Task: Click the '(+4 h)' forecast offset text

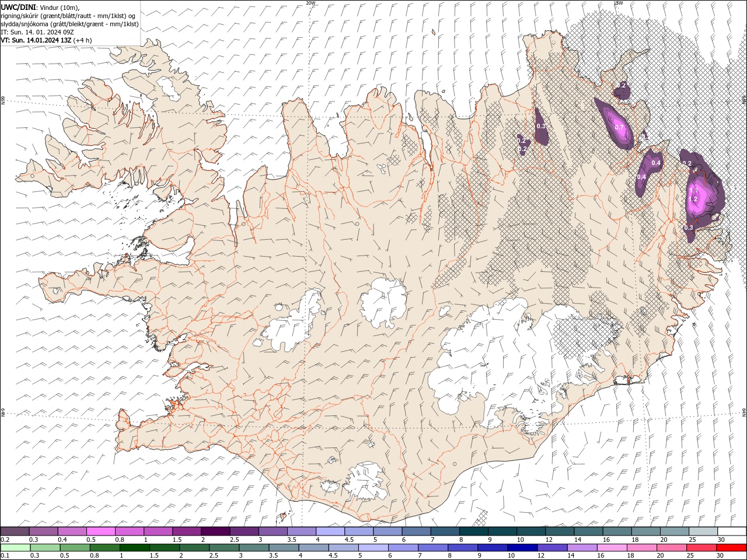Action: (82, 40)
